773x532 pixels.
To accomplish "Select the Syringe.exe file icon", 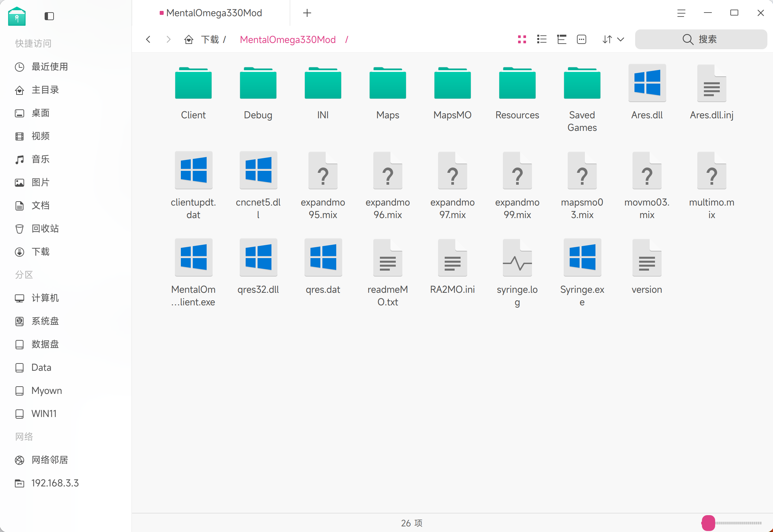I will pyautogui.click(x=582, y=258).
